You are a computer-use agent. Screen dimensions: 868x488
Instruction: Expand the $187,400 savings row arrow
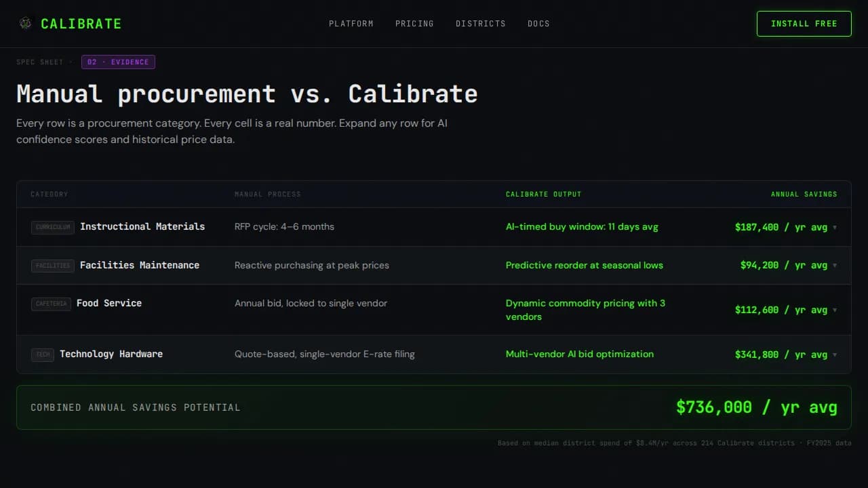tap(835, 228)
